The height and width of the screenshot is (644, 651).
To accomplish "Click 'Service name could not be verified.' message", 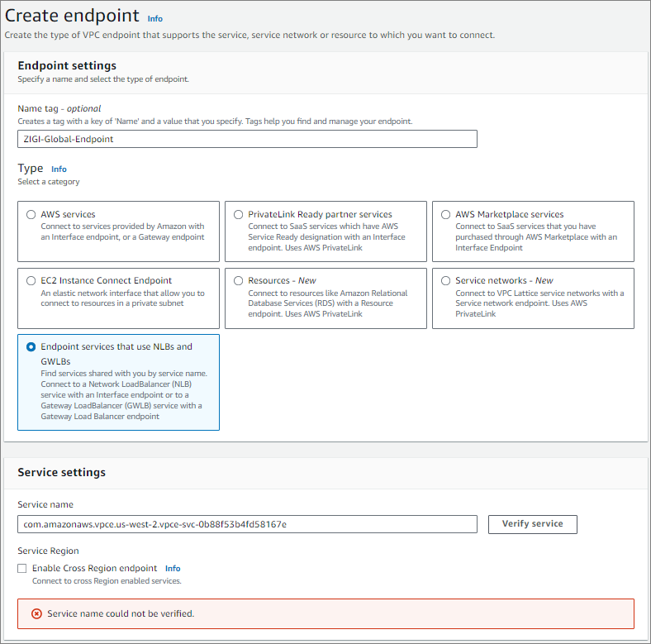I will tap(121, 613).
